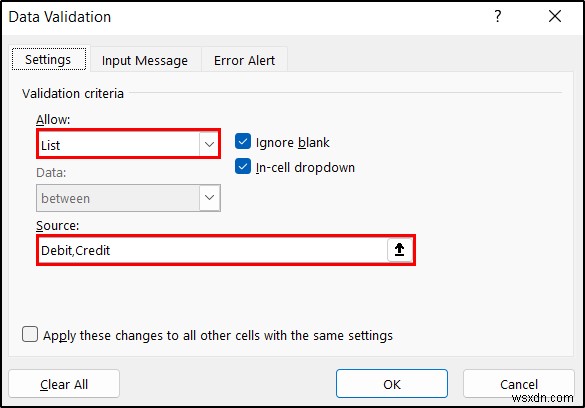The height and width of the screenshot is (408, 585).
Task: Click the Allow: label
Action: click(x=53, y=120)
